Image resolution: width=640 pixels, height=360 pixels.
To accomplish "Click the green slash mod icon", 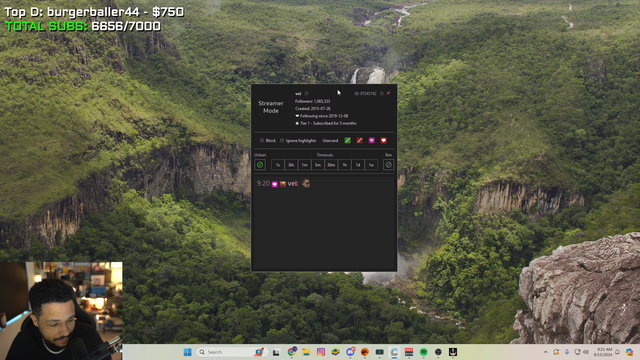I will (347, 140).
